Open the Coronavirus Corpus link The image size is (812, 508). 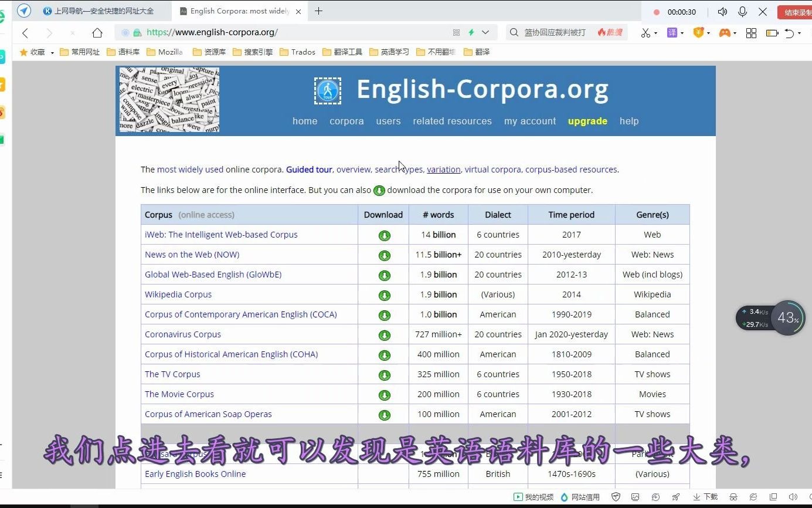183,334
